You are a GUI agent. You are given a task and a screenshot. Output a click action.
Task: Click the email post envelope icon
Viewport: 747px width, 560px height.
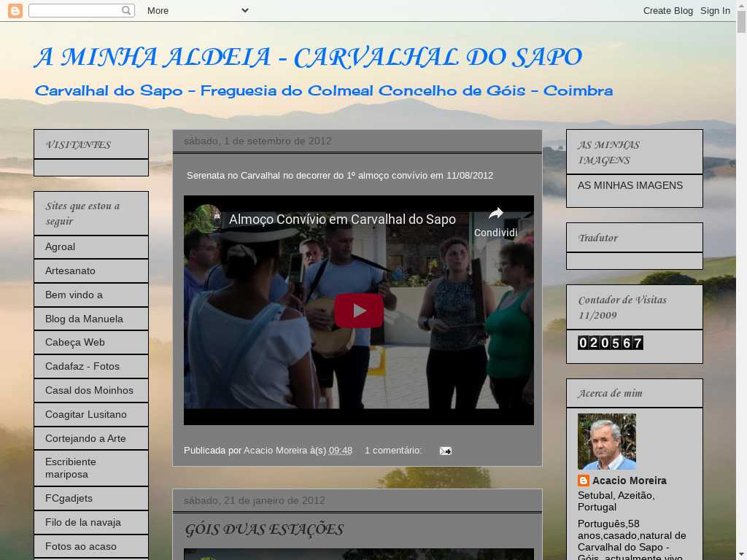445,451
